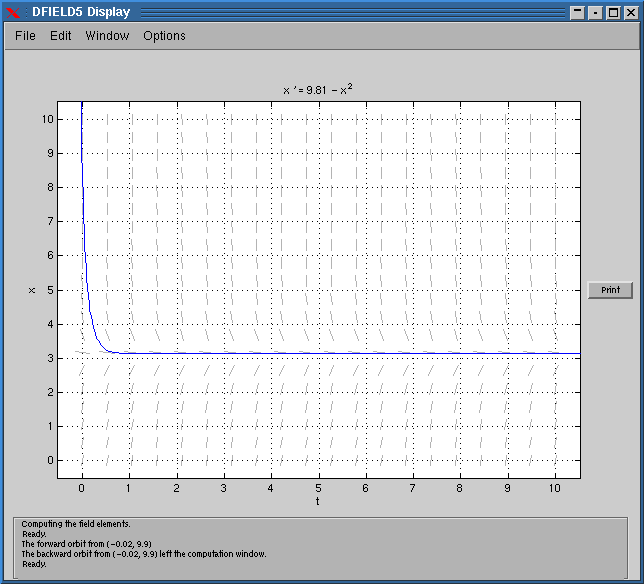Start an orbit at plot point t=5, x=5
Viewport: 644px width, 584px height.
click(318, 290)
